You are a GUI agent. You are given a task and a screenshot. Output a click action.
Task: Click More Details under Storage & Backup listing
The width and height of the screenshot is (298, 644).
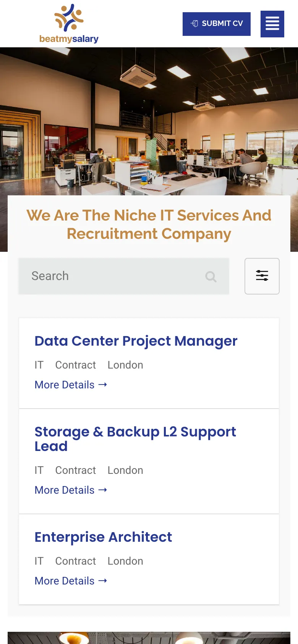tap(71, 490)
